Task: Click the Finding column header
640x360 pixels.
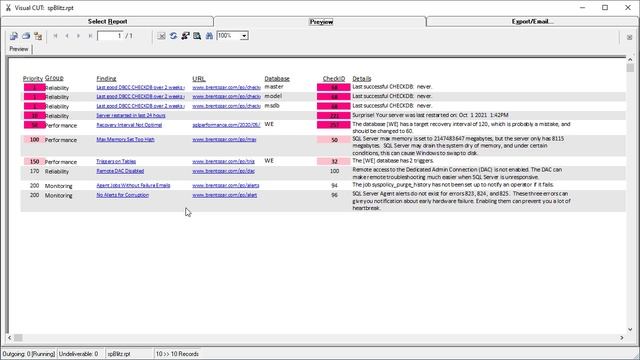Action: (106, 78)
